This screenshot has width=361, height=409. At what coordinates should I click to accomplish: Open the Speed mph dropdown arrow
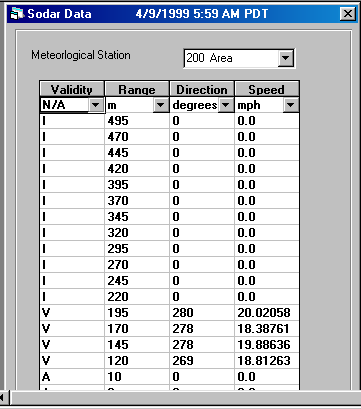pos(291,105)
